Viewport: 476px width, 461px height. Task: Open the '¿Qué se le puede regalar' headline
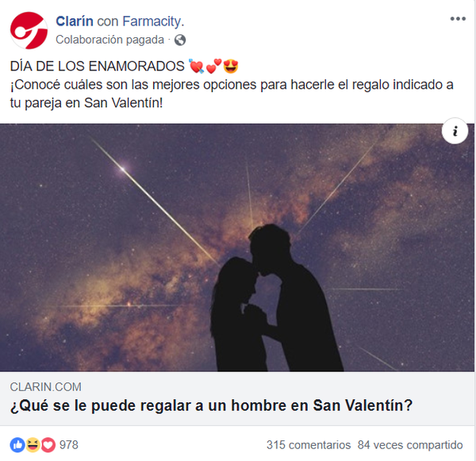211,405
